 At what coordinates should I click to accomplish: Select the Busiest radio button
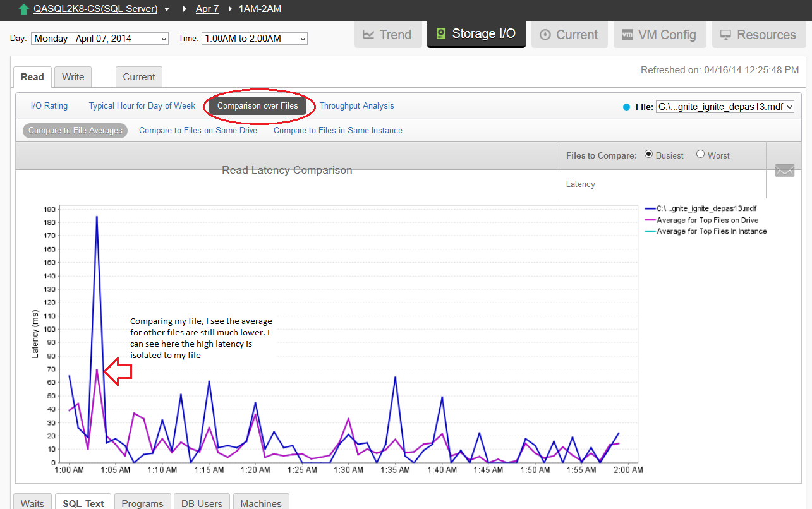tap(648, 154)
